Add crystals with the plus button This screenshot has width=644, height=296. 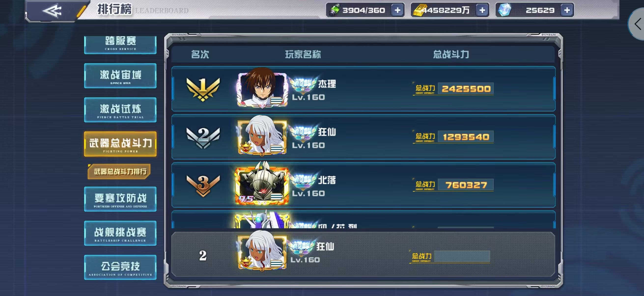click(567, 10)
